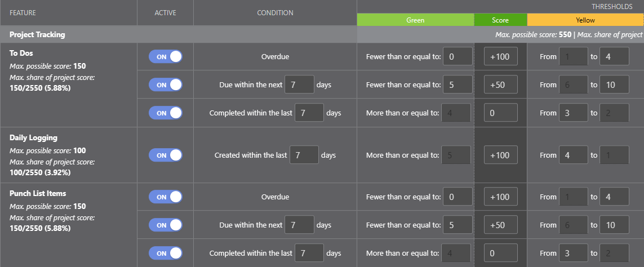The width and height of the screenshot is (644, 267).
Task: Click Daily Logging yellow 'From' value field
Action: click(x=574, y=155)
